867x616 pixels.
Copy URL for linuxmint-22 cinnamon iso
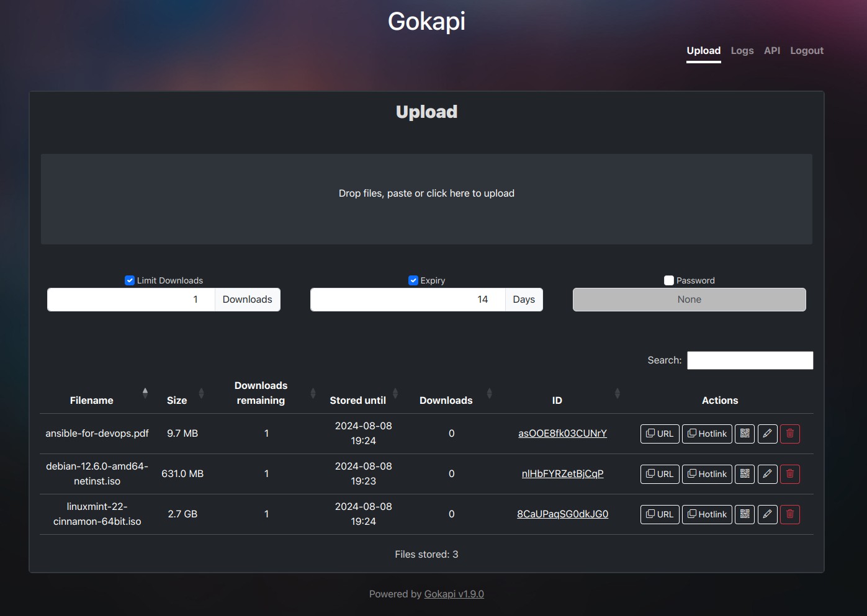tap(660, 514)
